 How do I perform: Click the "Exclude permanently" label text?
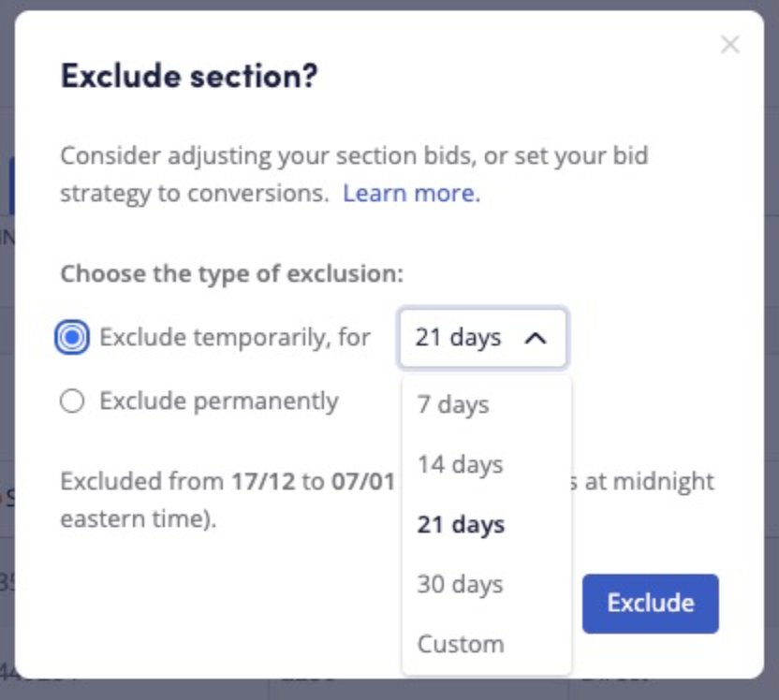pyautogui.click(x=219, y=401)
